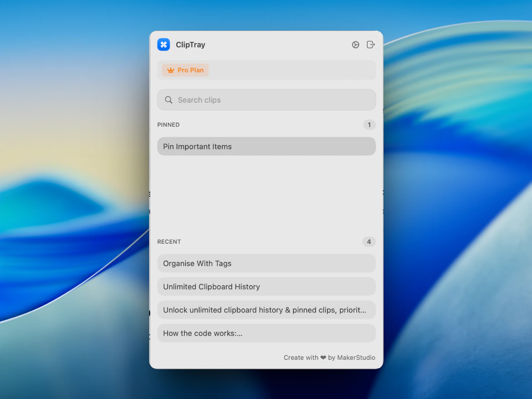The image size is (532, 399).
Task: Click the sign-out exit icon
Action: (371, 45)
